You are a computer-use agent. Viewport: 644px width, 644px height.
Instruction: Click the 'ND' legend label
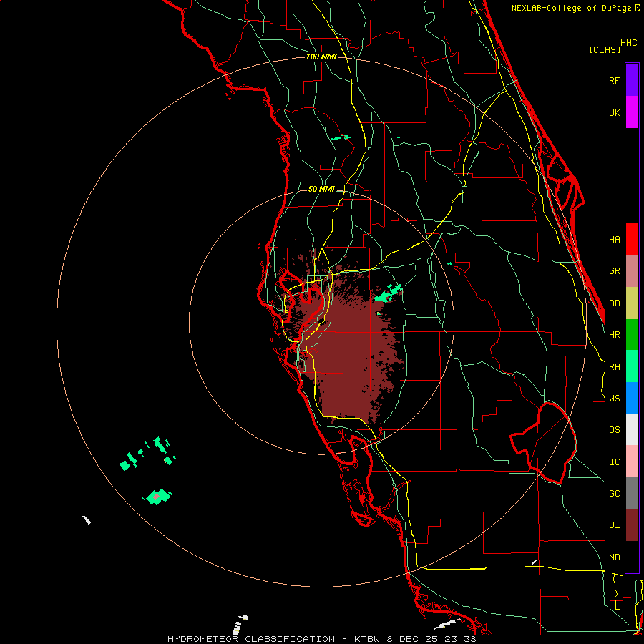(614, 557)
